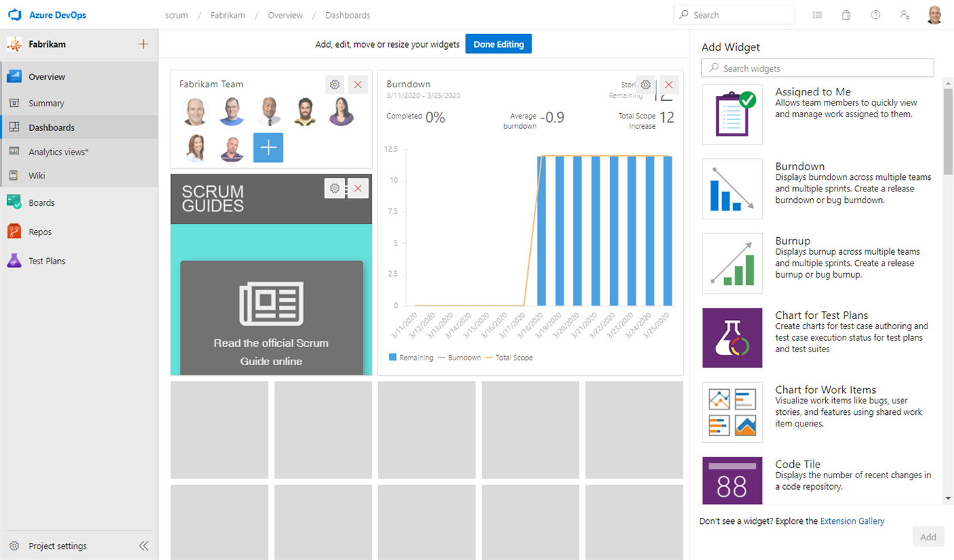Click Done Editing button
Viewport: 954px width, 560px height.
click(498, 44)
